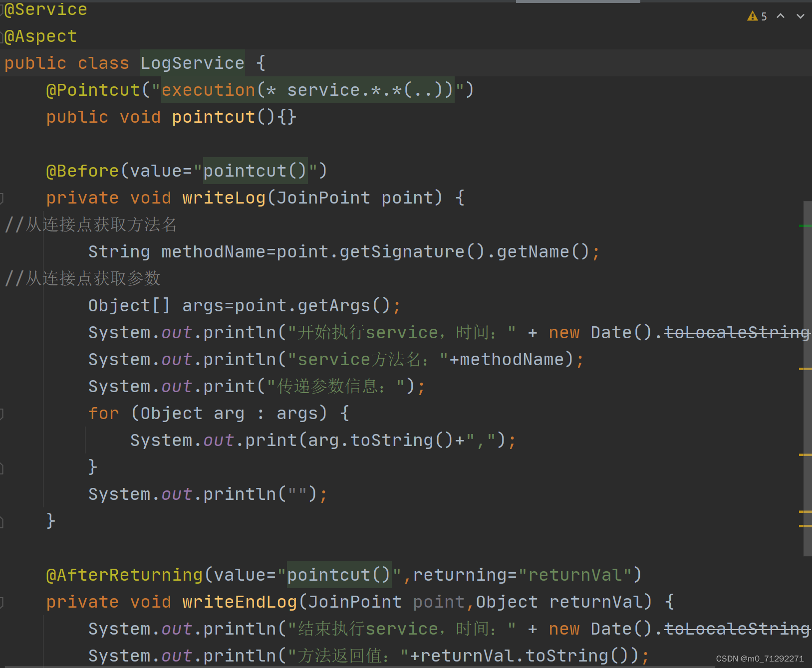Click getSignature() call in methodName line
812x668 pixels.
412,252
